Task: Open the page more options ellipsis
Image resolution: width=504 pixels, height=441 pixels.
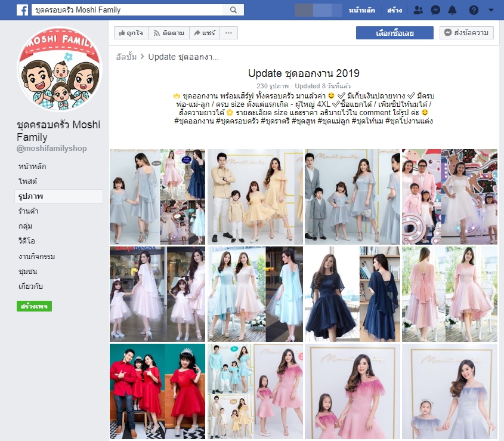Action: coord(228,33)
